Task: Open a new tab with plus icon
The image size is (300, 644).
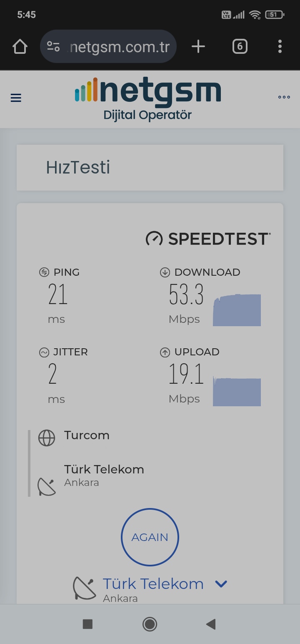Action: pos(198,47)
